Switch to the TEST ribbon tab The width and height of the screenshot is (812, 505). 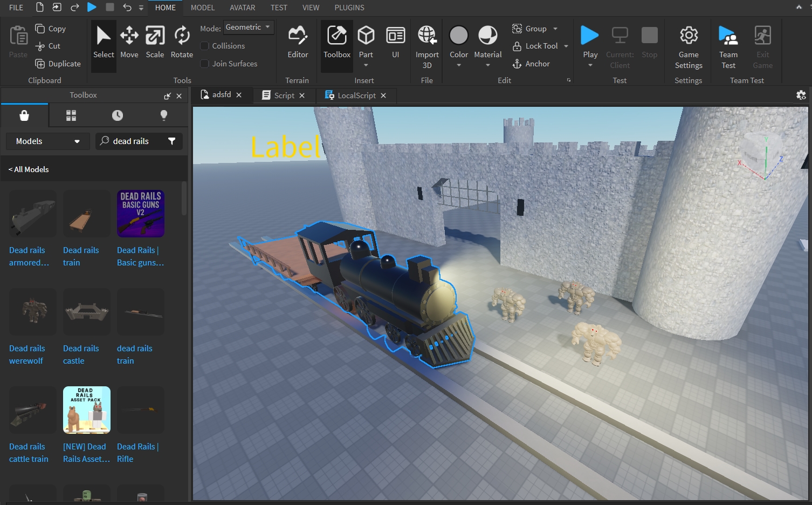click(x=279, y=8)
